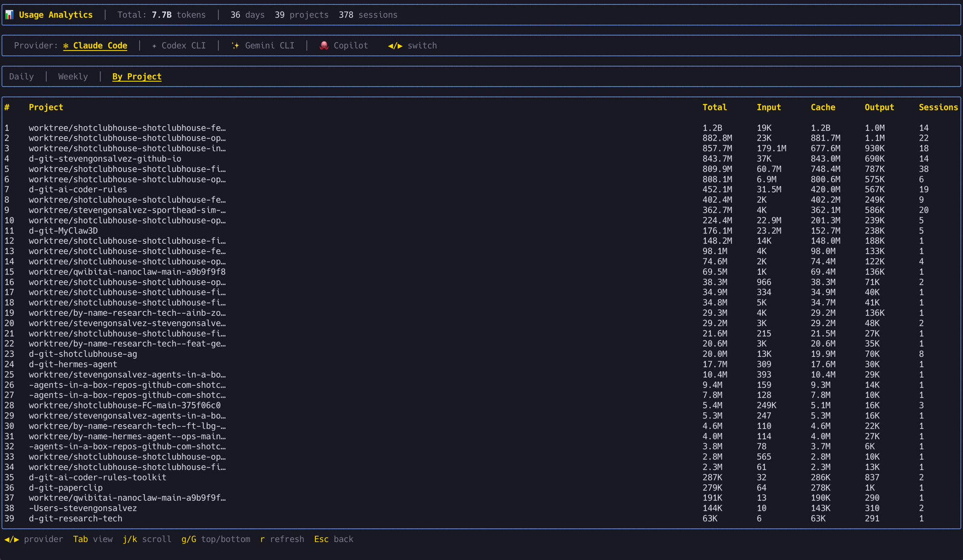Click the Usage Analytics bar chart icon
Viewport: 963px width, 560px height.
click(9, 14)
